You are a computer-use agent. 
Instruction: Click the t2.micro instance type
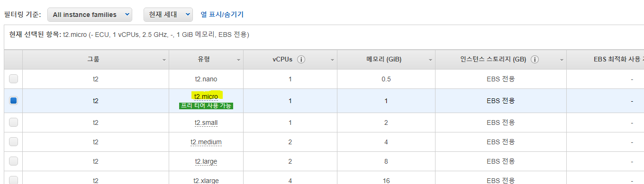(206, 96)
